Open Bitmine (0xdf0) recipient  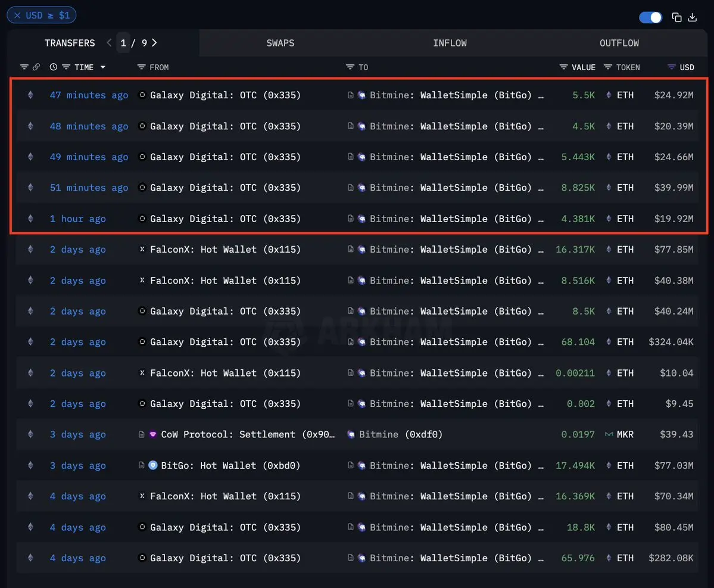(x=401, y=434)
